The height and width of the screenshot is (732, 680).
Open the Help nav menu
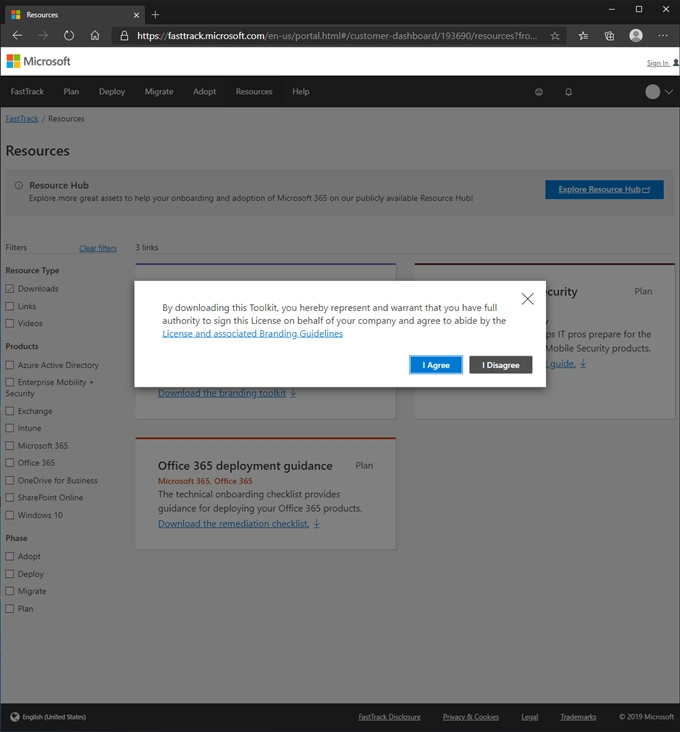[301, 92]
